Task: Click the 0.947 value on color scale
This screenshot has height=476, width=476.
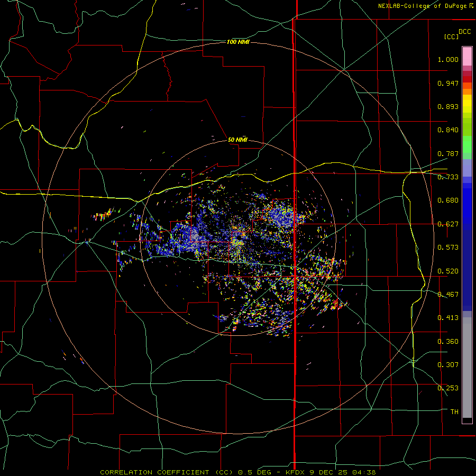Action: tap(448, 83)
